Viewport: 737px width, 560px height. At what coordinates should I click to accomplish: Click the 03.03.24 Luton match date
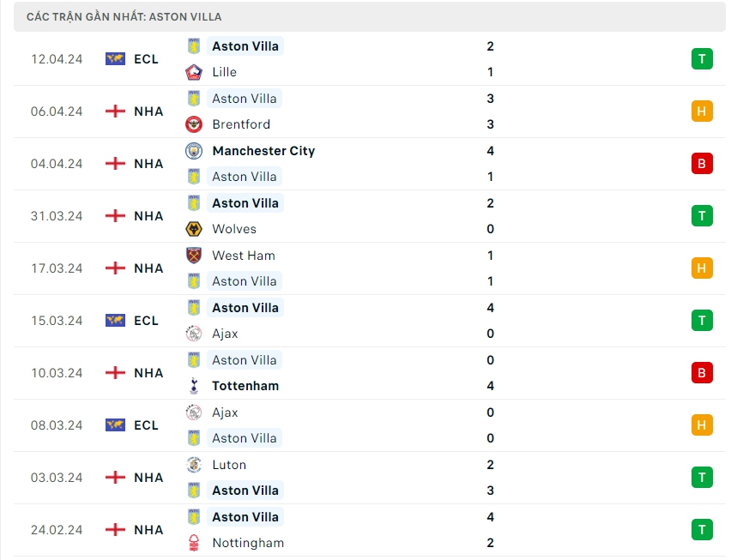tap(57, 478)
